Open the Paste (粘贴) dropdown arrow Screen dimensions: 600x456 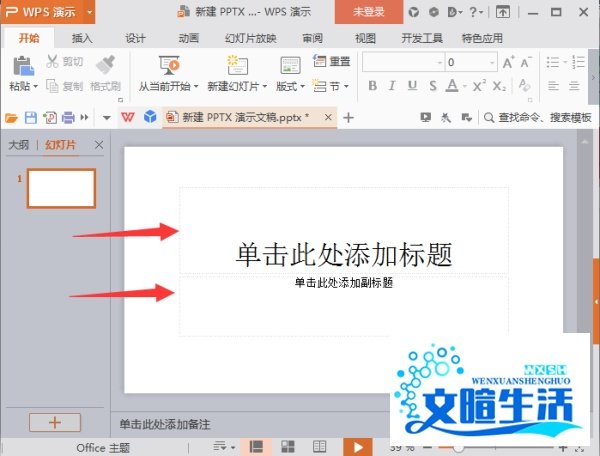tap(36, 86)
